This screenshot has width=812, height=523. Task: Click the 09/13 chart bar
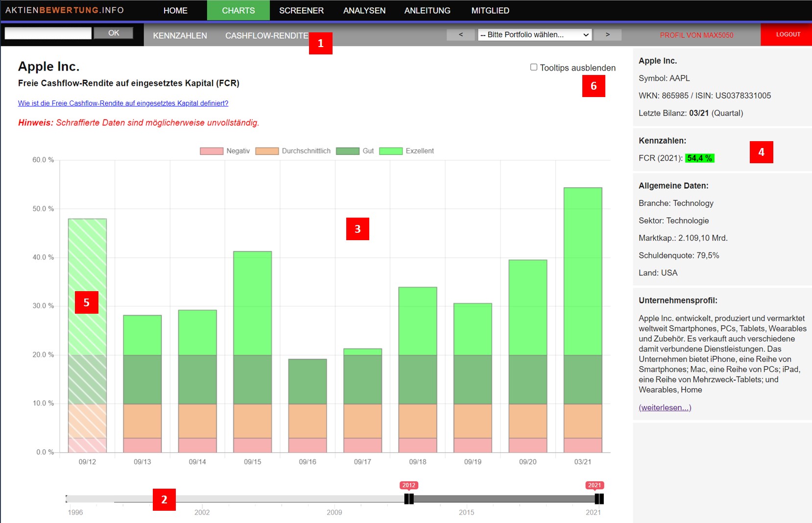[143, 384]
